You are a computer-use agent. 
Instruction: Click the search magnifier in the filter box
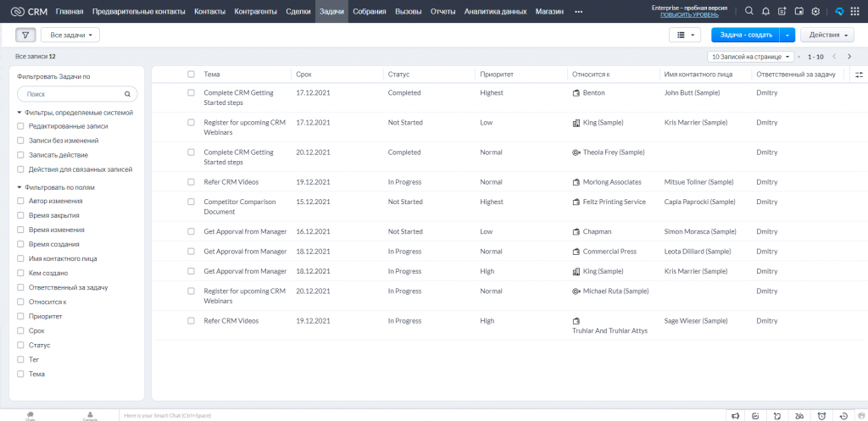tap(127, 94)
